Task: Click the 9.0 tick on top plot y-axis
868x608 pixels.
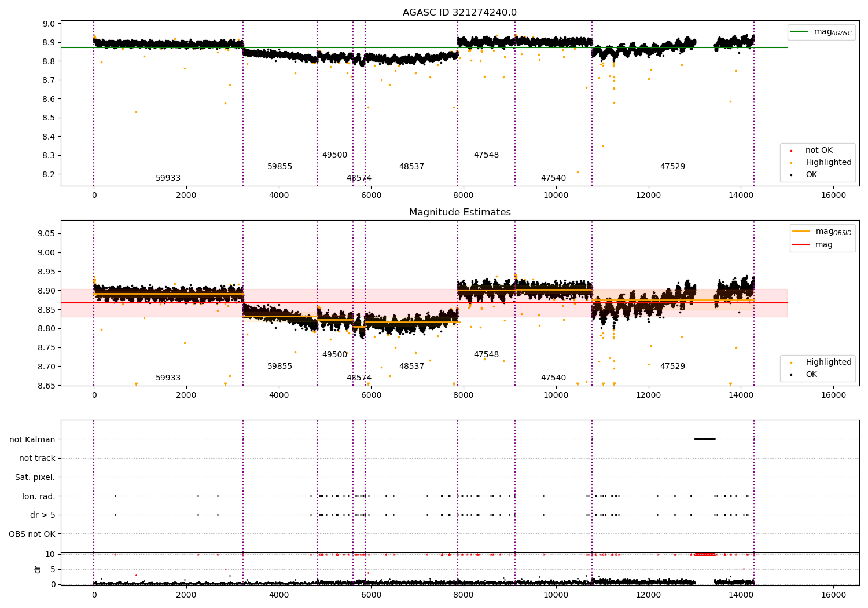Action: pyautogui.click(x=49, y=24)
